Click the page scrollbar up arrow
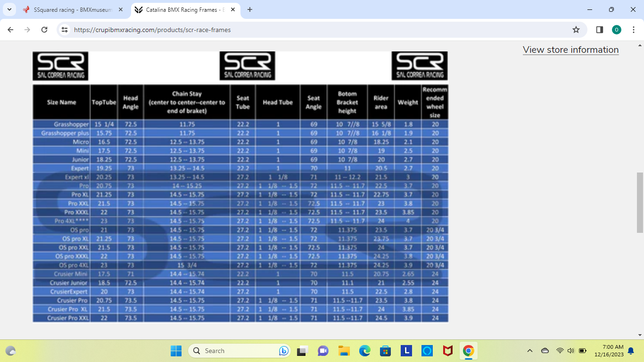This screenshot has height=362, width=644. 640,45
